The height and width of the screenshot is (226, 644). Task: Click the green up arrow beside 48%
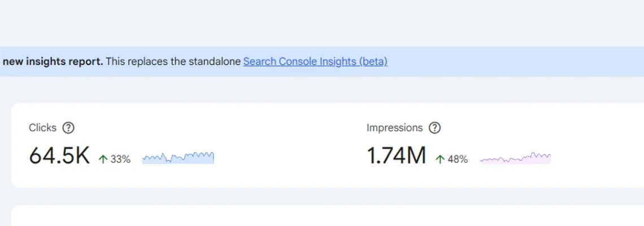(x=440, y=159)
